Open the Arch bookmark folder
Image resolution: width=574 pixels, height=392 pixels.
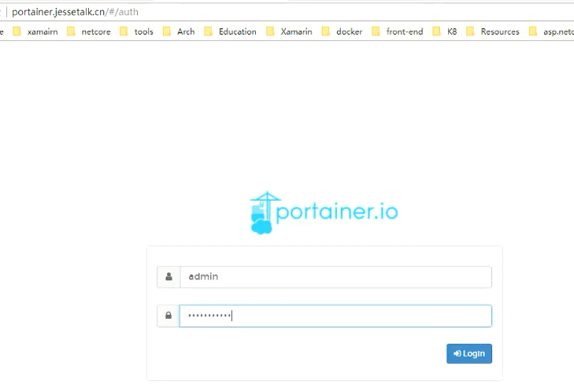click(179, 31)
